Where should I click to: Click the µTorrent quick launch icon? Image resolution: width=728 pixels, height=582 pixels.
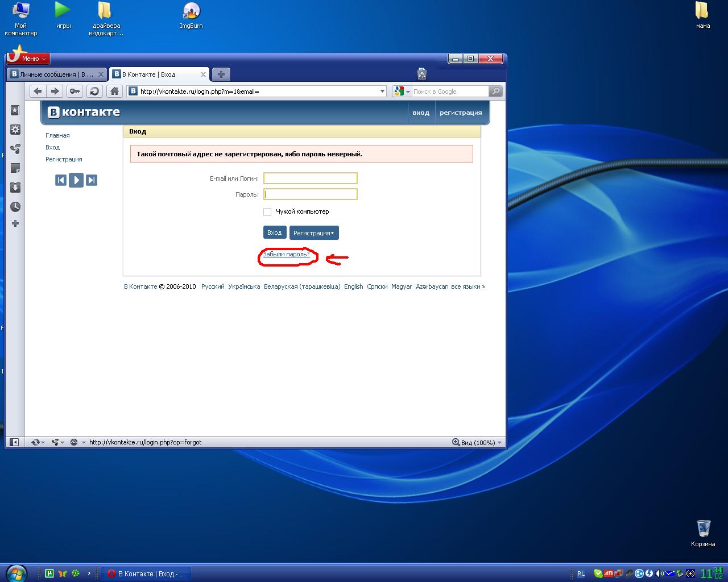[49, 573]
